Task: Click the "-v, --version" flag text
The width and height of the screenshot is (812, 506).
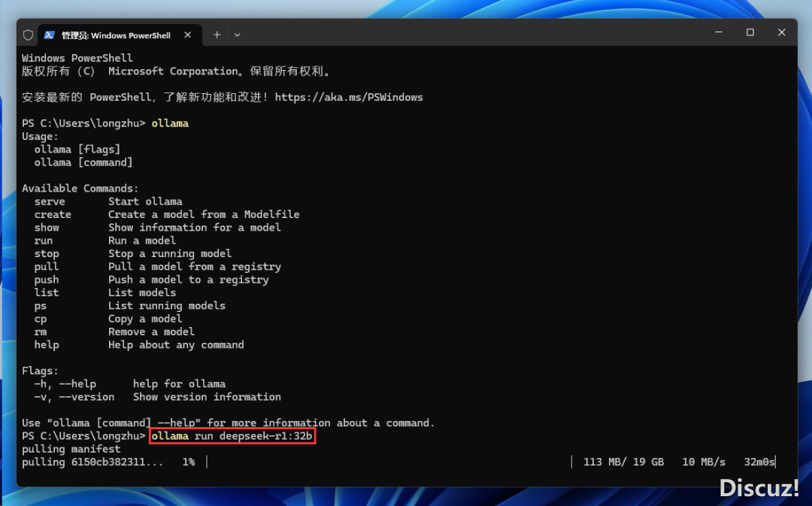Action: [74, 397]
